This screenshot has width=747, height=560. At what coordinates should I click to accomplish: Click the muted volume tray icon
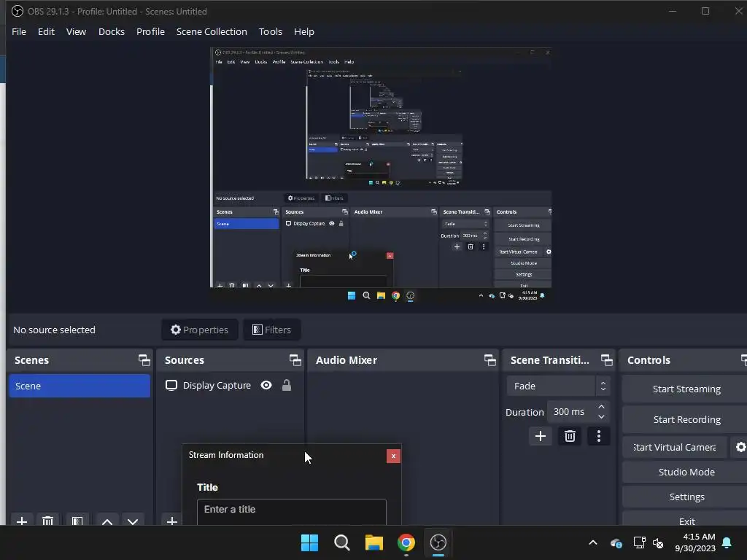(658, 542)
